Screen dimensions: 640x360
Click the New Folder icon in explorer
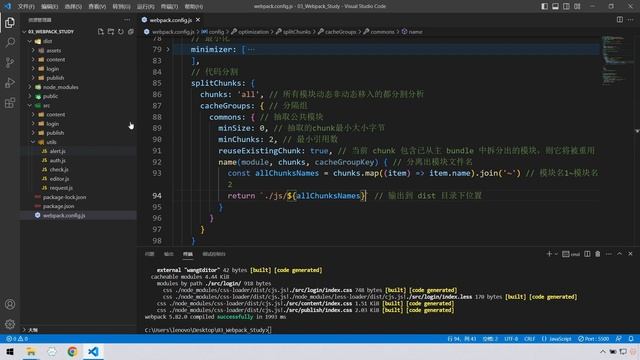click(x=111, y=31)
